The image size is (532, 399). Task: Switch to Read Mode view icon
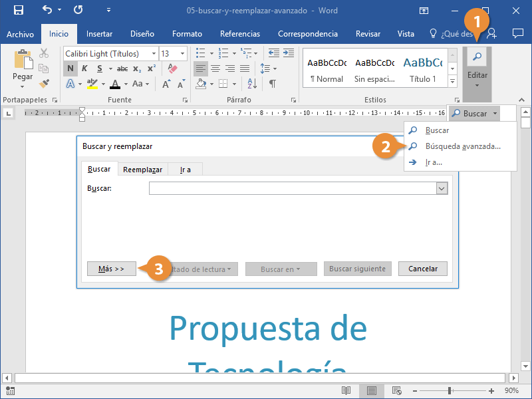point(346,390)
